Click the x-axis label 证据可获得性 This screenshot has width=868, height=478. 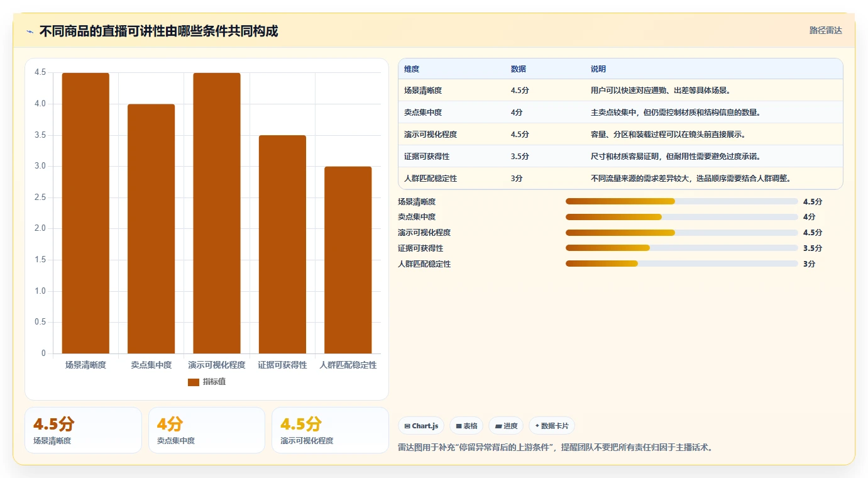pyautogui.click(x=282, y=365)
